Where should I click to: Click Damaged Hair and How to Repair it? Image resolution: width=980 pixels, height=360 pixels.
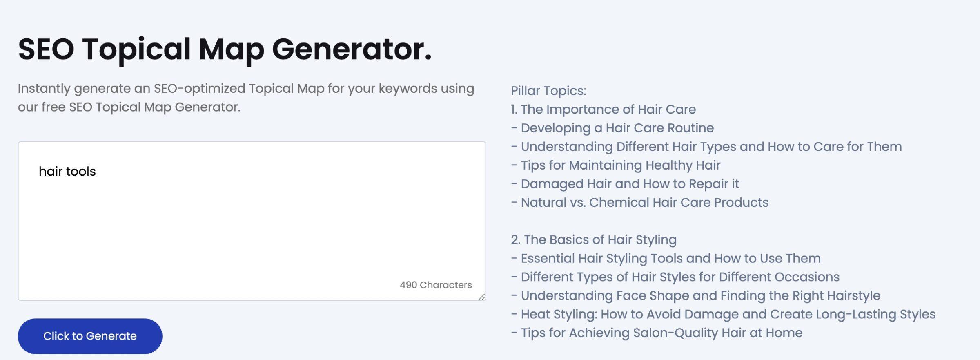(x=625, y=184)
